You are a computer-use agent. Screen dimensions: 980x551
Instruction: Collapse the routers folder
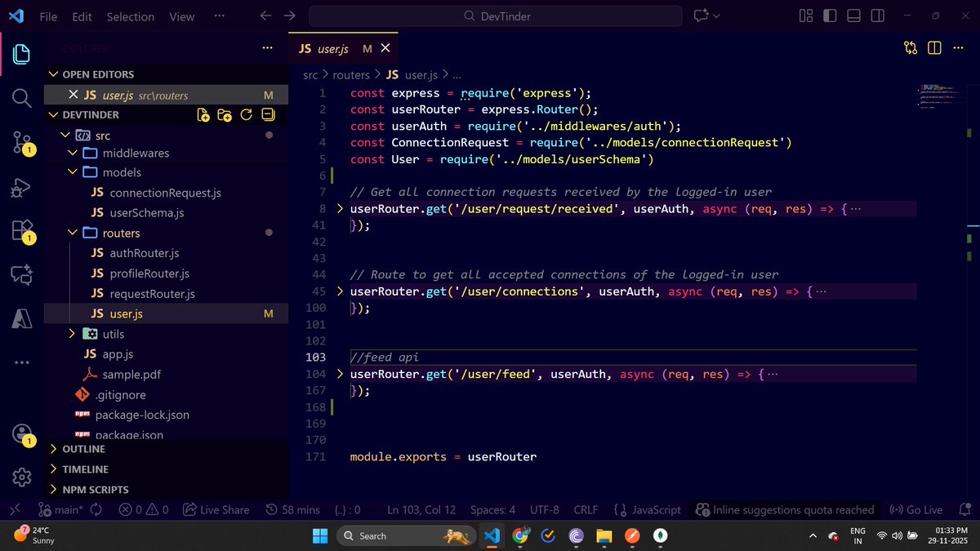tap(72, 233)
